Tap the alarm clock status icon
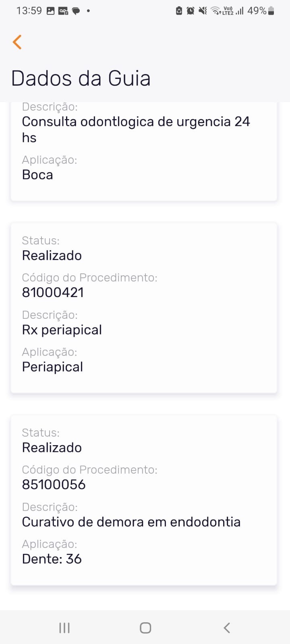 191,11
